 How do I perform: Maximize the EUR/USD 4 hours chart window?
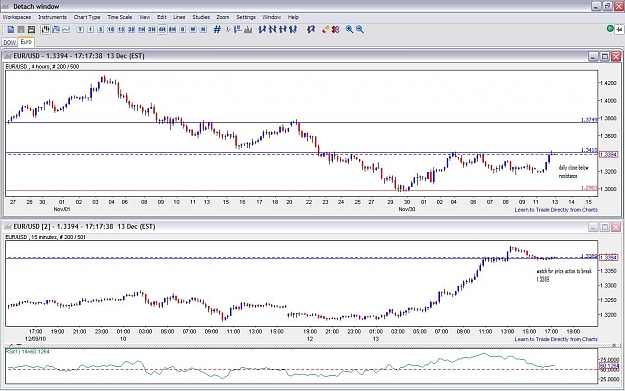(x=605, y=56)
